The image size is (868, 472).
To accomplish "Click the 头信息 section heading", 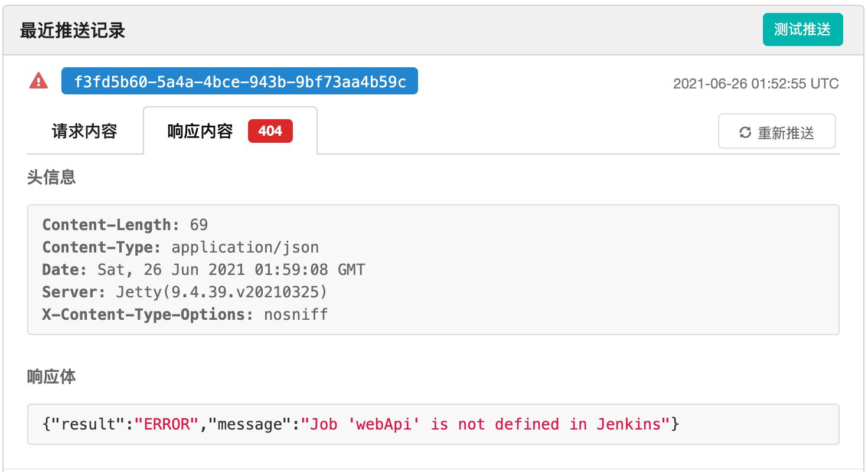I will [x=51, y=178].
